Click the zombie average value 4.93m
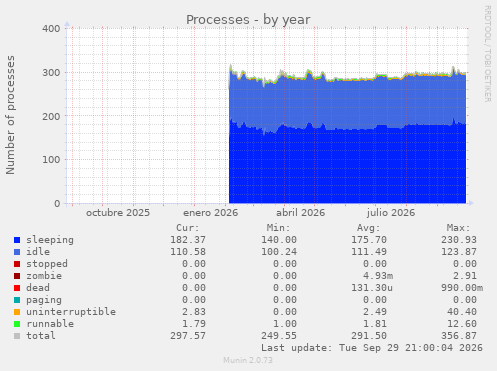 [x=378, y=276]
